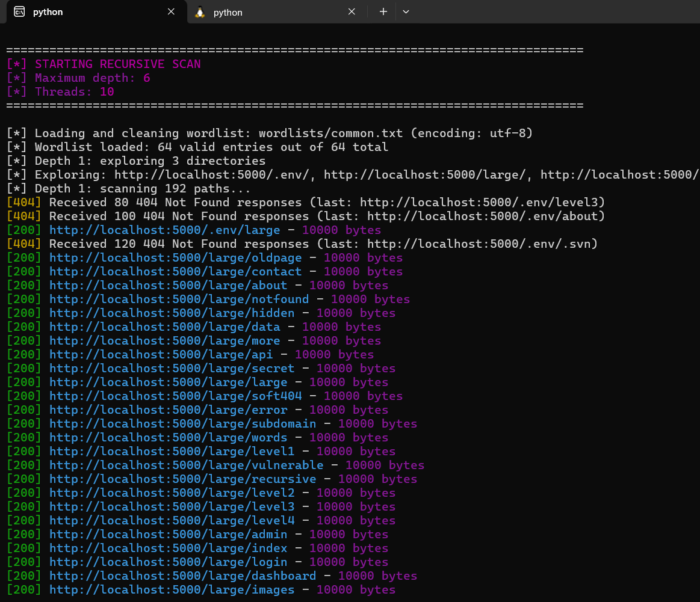Click the Linux penguin icon on second tab

tap(200, 12)
